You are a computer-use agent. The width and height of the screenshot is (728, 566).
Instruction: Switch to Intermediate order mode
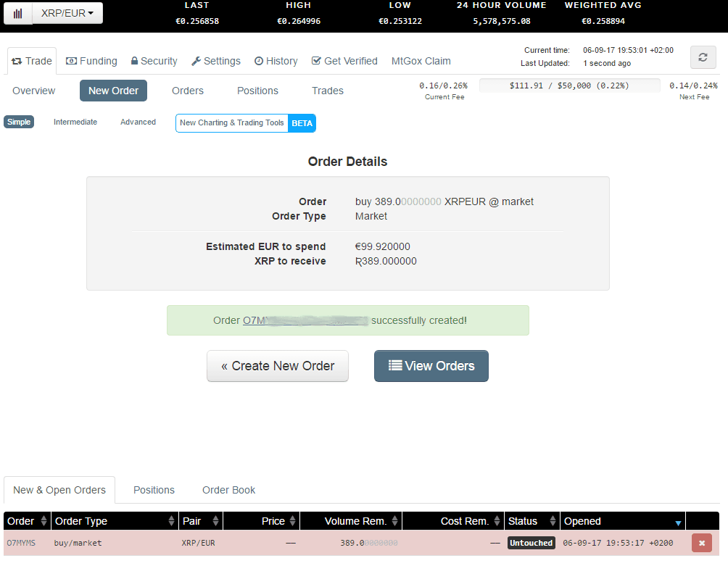click(x=75, y=122)
